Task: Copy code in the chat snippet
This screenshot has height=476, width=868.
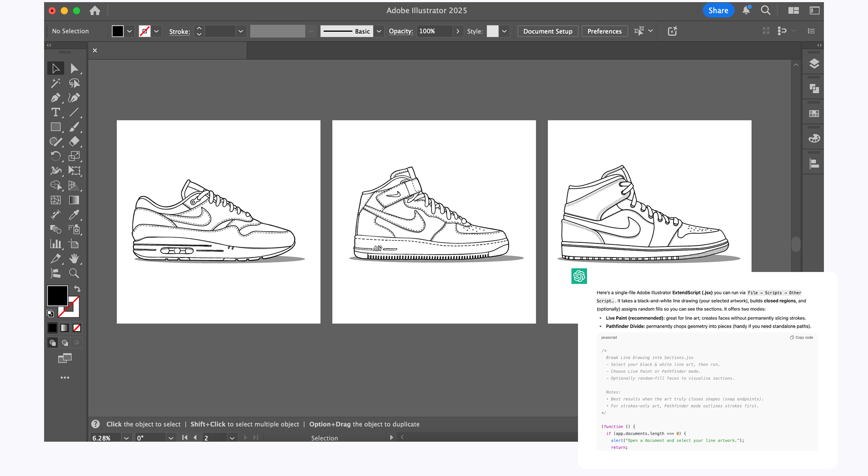Action: [802, 337]
